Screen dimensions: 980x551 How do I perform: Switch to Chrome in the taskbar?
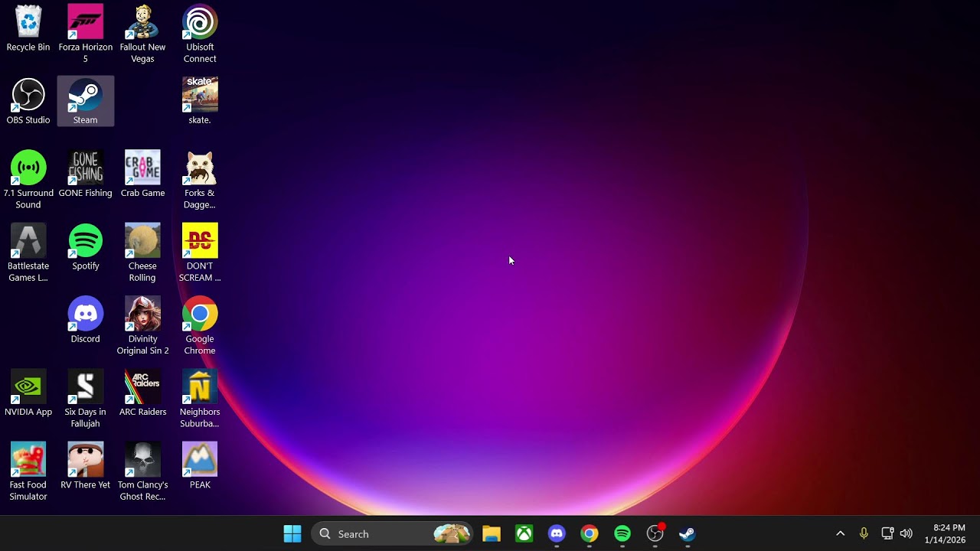click(590, 533)
